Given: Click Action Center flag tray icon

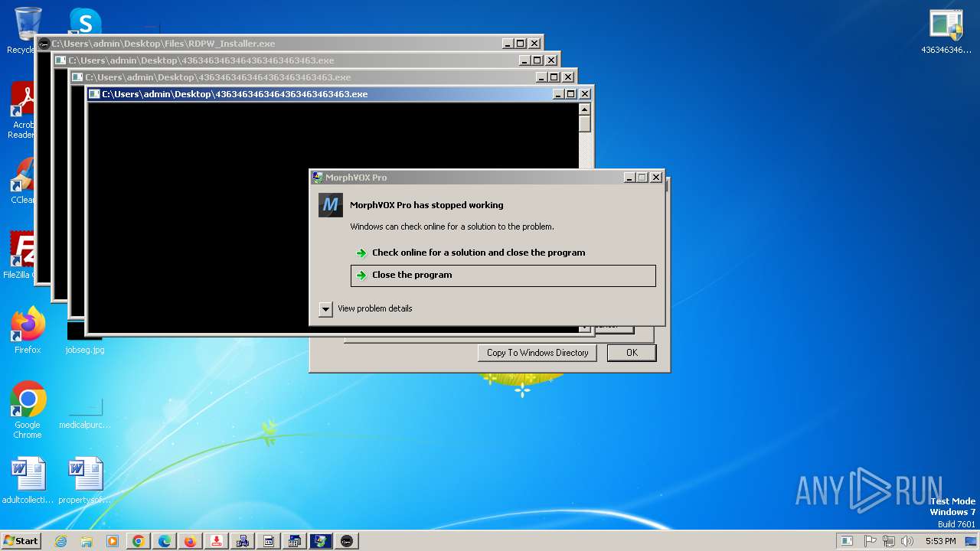Looking at the screenshot, I should tap(871, 541).
